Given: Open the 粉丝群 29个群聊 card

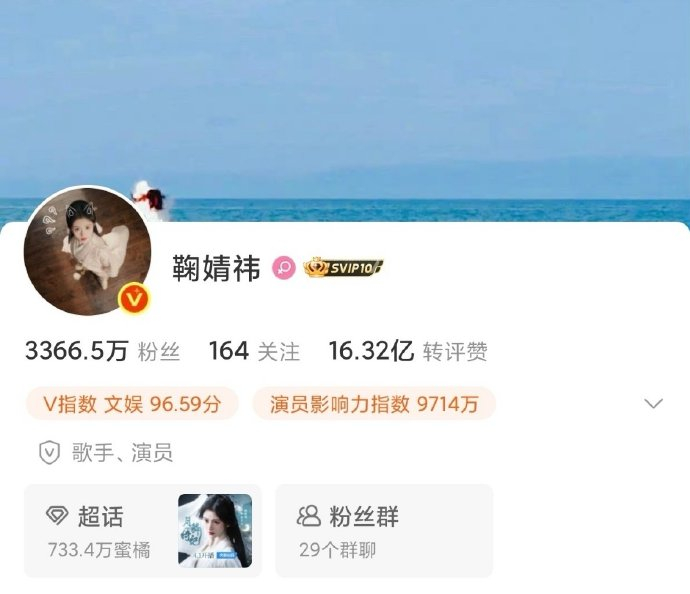Looking at the screenshot, I should 384,531.
